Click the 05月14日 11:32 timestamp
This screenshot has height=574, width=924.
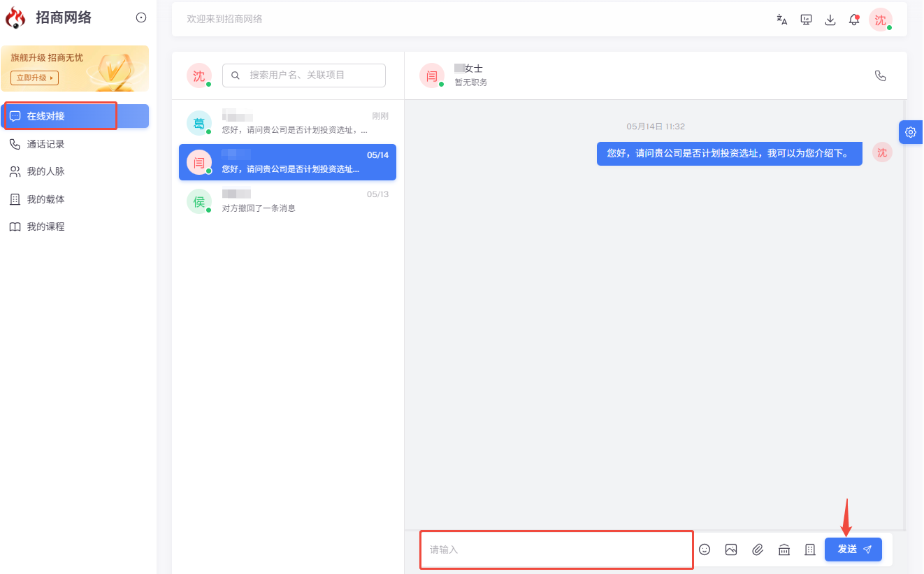(x=656, y=127)
